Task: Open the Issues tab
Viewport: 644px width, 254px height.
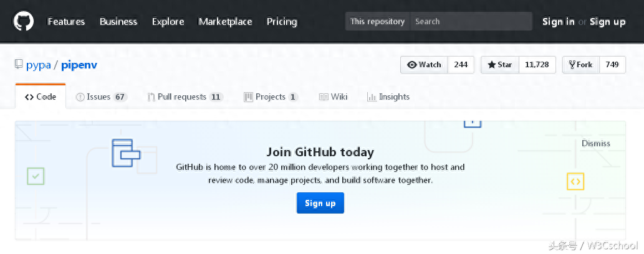Action: click(x=100, y=97)
